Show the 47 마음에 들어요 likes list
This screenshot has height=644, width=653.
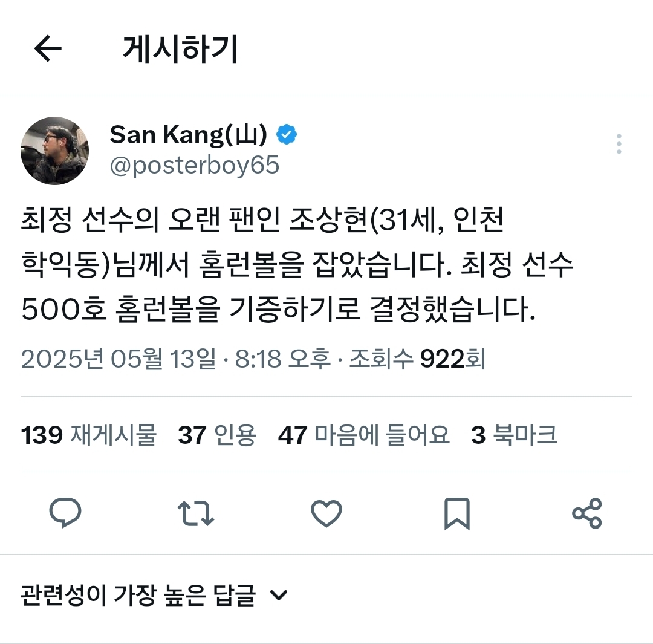pyautogui.click(x=363, y=435)
